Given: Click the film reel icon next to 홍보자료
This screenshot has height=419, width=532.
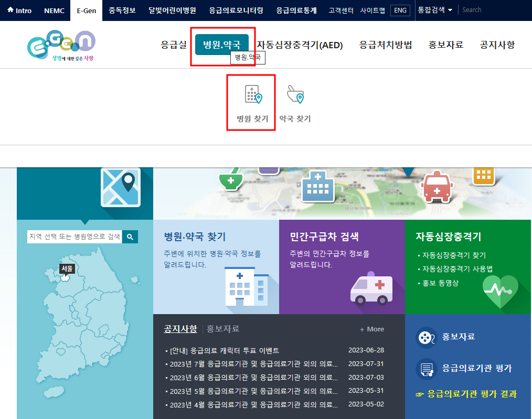Looking at the screenshot, I should coord(425,338).
